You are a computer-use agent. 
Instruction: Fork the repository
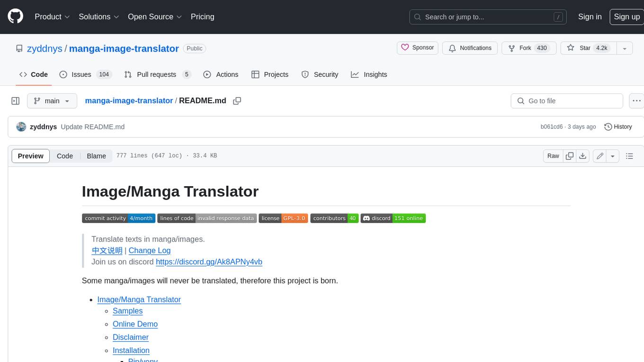(528, 48)
